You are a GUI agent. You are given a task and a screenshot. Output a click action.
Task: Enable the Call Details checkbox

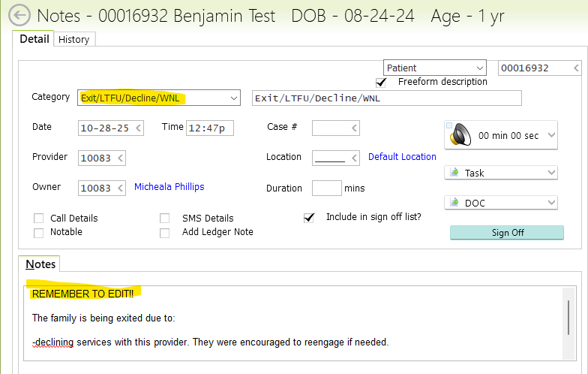39,219
